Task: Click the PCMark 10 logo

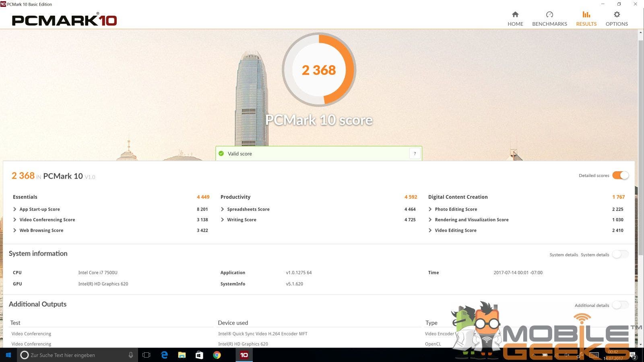Action: point(64,20)
